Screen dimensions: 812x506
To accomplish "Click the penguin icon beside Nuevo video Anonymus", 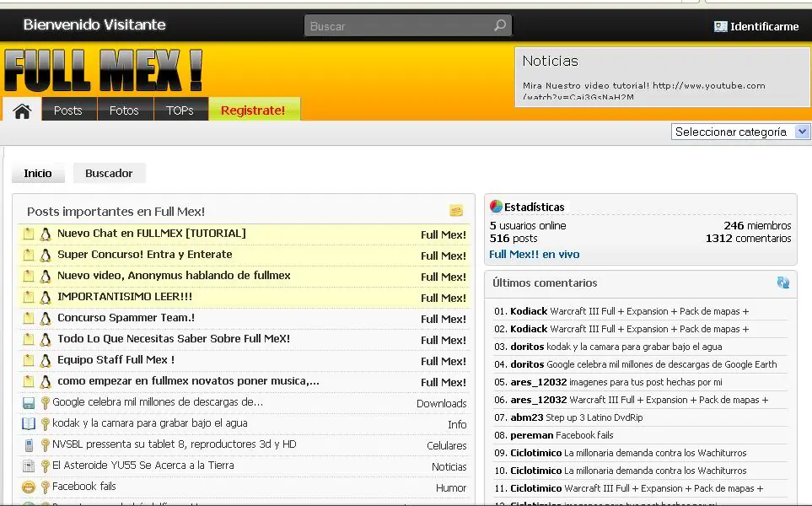I will [x=46, y=277].
